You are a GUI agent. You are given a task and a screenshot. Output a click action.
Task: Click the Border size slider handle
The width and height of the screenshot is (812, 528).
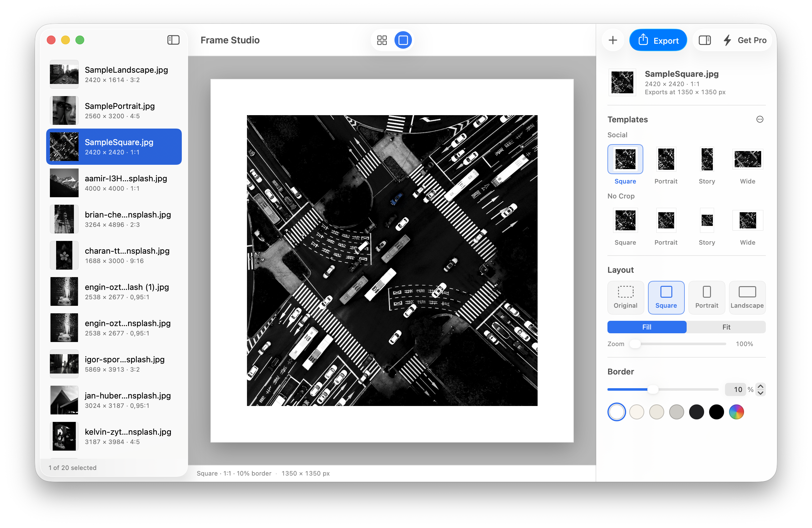tap(653, 389)
